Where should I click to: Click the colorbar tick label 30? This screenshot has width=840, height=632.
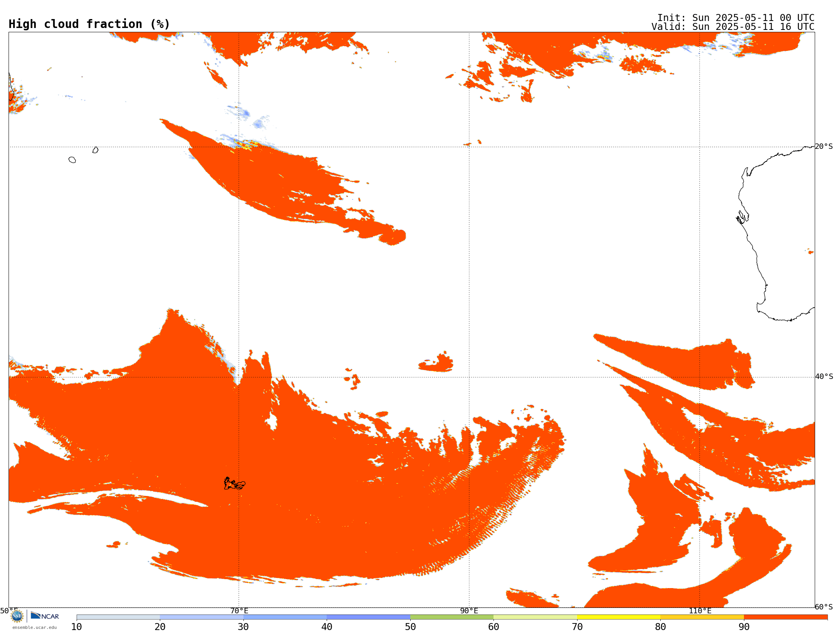[x=243, y=627]
